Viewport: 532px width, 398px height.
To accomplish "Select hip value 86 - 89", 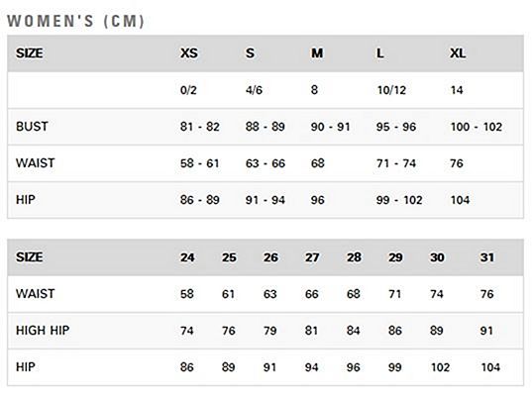I will pos(199,200).
